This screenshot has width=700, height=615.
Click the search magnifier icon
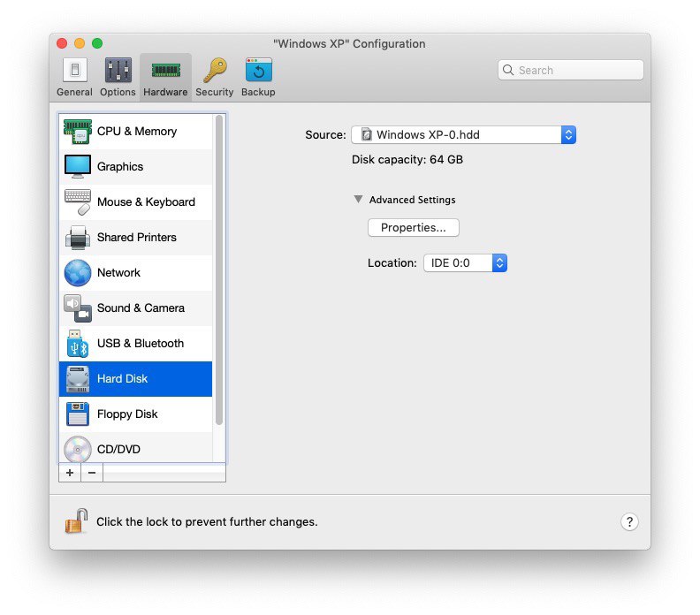pos(508,70)
